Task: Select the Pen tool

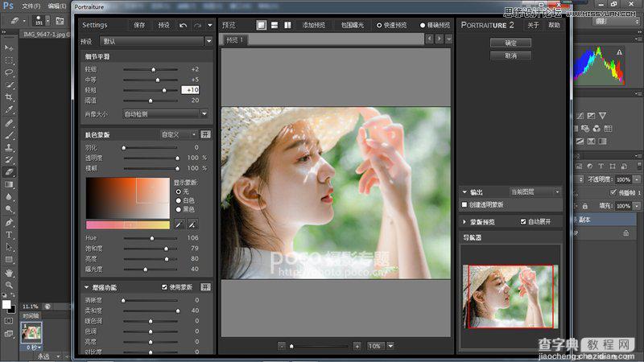Action: [x=9, y=223]
